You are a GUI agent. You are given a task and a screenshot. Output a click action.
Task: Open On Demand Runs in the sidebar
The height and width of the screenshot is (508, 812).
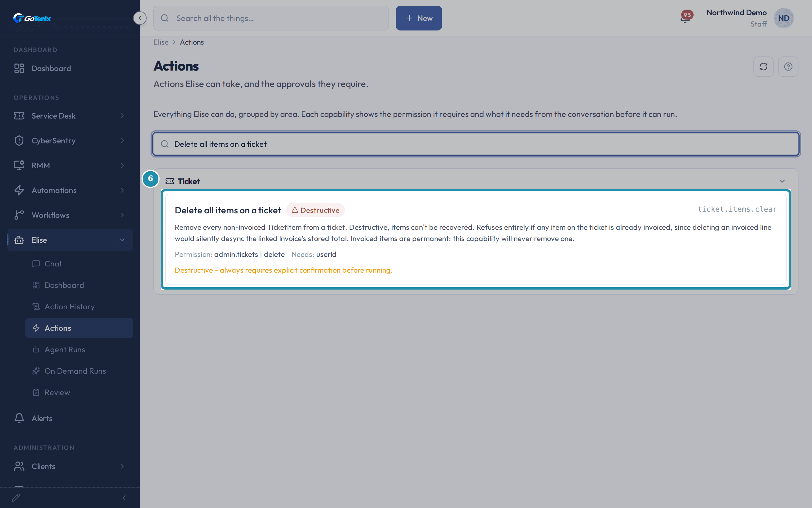click(79, 371)
